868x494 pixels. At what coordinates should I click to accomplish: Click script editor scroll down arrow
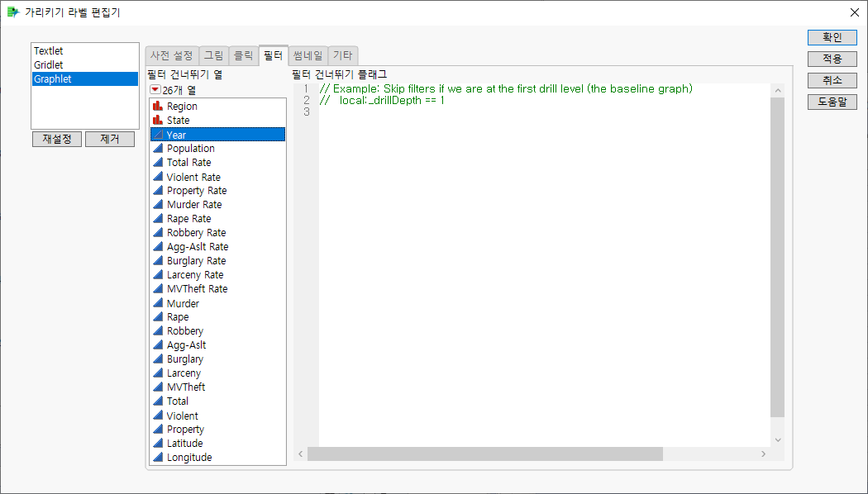(778, 439)
